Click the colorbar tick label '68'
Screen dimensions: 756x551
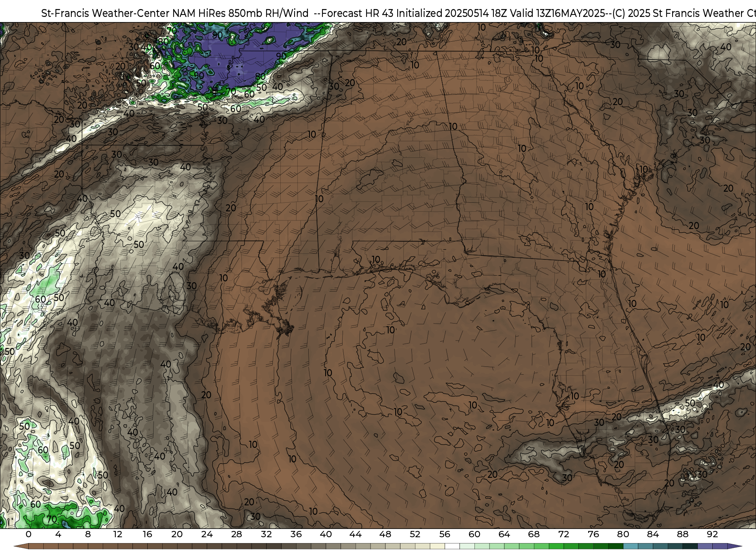click(534, 534)
